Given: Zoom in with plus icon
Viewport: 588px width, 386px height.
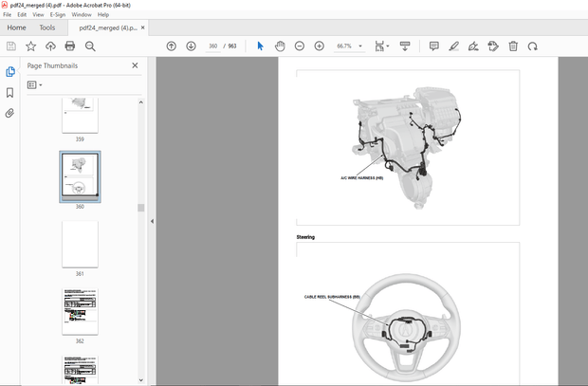Looking at the screenshot, I should point(319,46).
